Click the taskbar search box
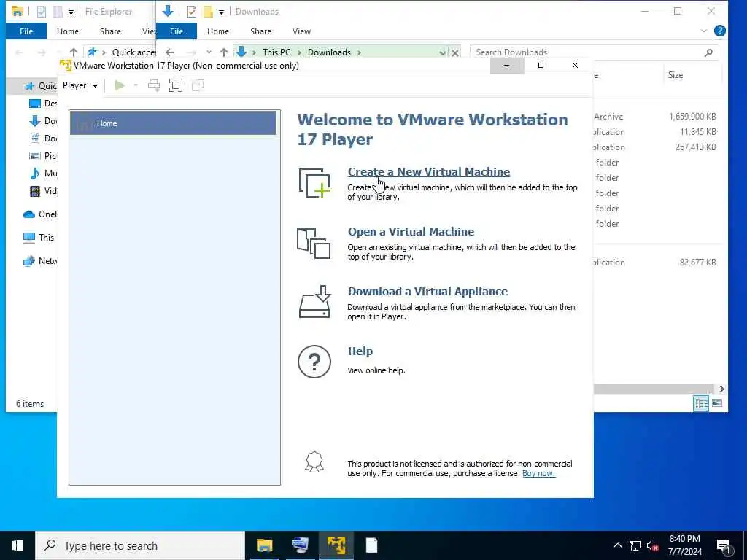The width and height of the screenshot is (747, 560). [x=140, y=545]
